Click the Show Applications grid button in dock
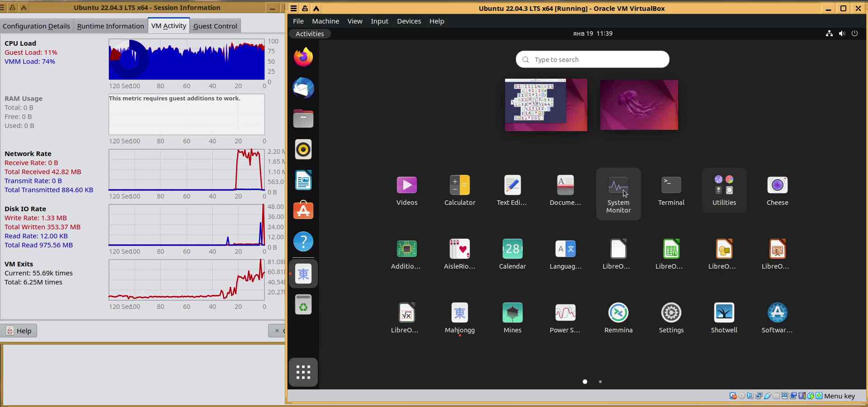The width and height of the screenshot is (868, 407). coord(303,372)
